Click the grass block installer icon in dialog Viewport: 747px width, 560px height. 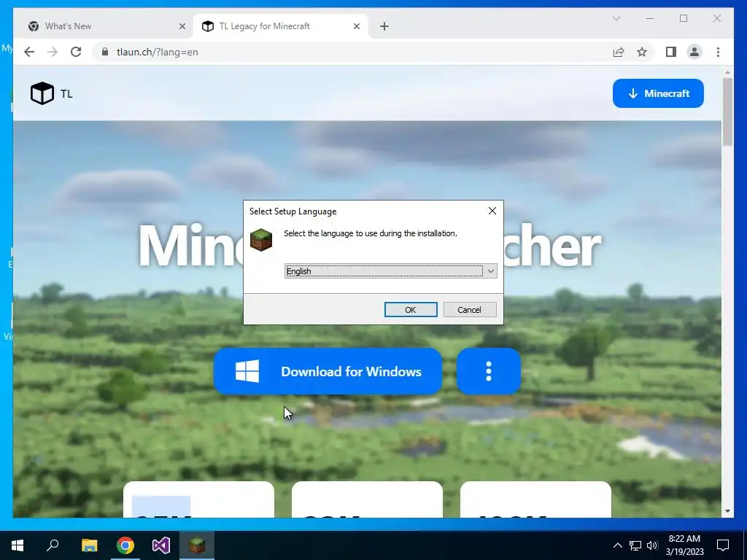[x=261, y=239]
